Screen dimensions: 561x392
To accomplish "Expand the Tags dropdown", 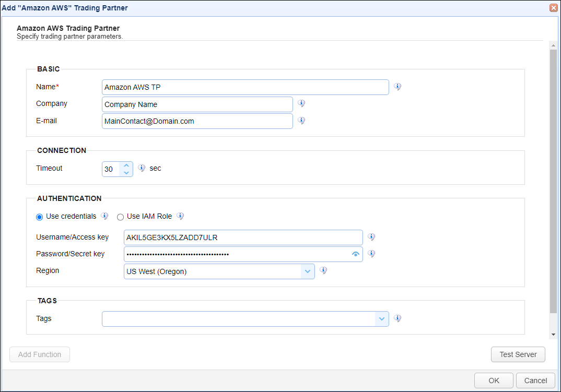I will (x=382, y=319).
